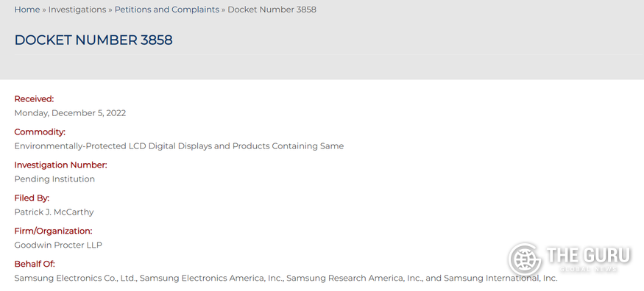Go to the Home breadcrumb link
The height and width of the screenshot is (291, 644).
click(27, 10)
